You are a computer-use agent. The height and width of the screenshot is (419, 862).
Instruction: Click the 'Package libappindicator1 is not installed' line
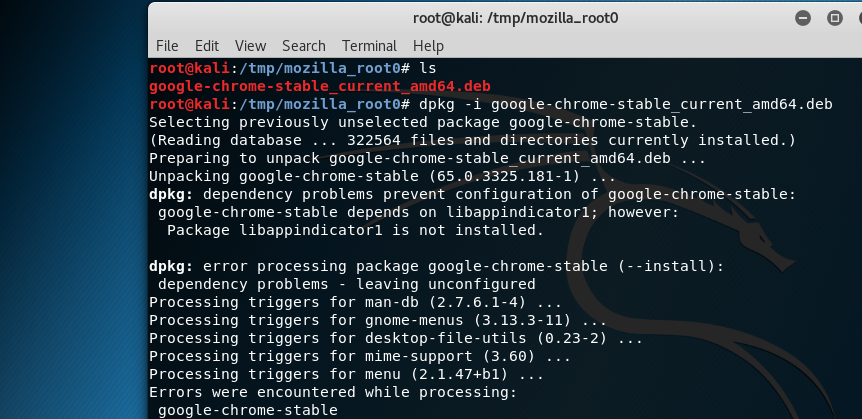(355, 230)
